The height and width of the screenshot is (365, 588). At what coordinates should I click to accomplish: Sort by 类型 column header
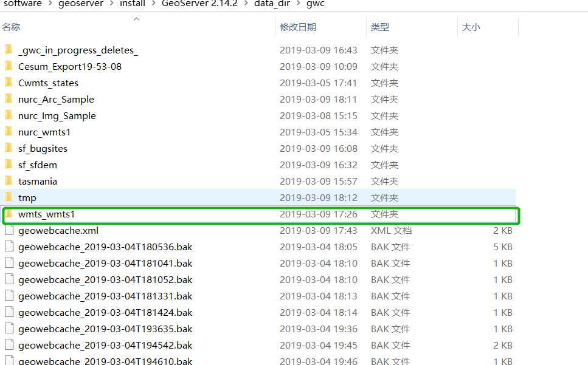[380, 27]
